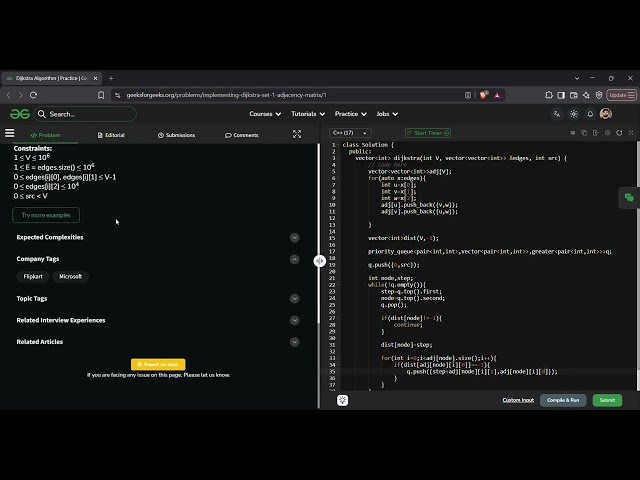Open the hamburger sidebar menu
Screen dimensions: 640x480
click(9, 133)
